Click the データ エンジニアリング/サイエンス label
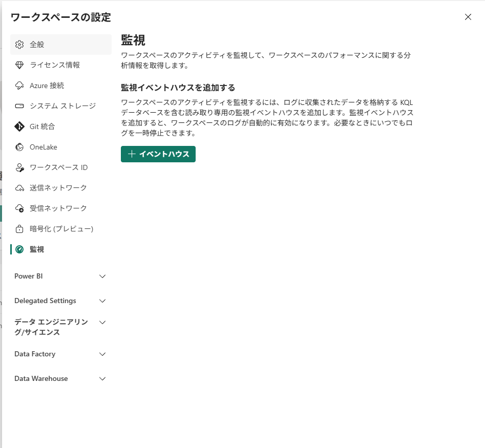This screenshot has width=485, height=448. 51,327
